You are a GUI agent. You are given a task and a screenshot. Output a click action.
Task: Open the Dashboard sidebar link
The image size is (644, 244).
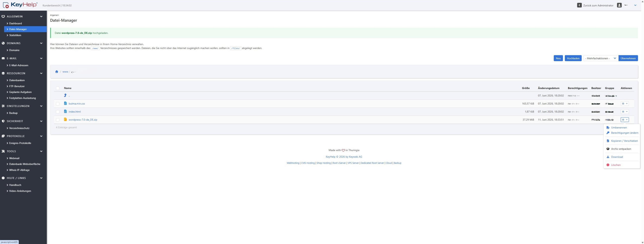pyautogui.click(x=15, y=23)
